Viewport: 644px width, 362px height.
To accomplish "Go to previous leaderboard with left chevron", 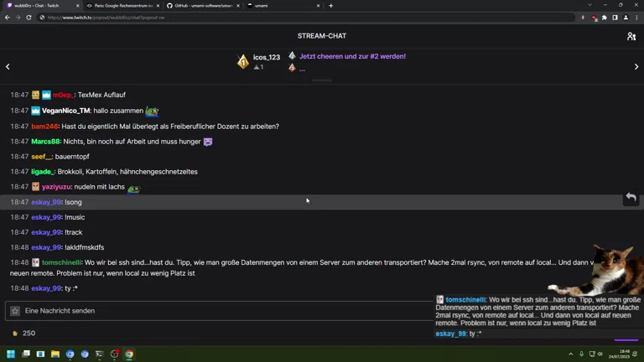I will [8, 67].
